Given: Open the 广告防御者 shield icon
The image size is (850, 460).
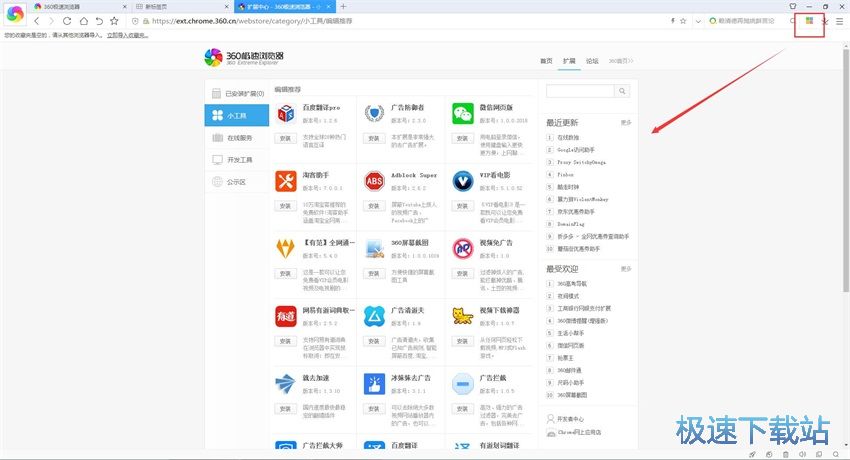Looking at the screenshot, I should [x=374, y=113].
